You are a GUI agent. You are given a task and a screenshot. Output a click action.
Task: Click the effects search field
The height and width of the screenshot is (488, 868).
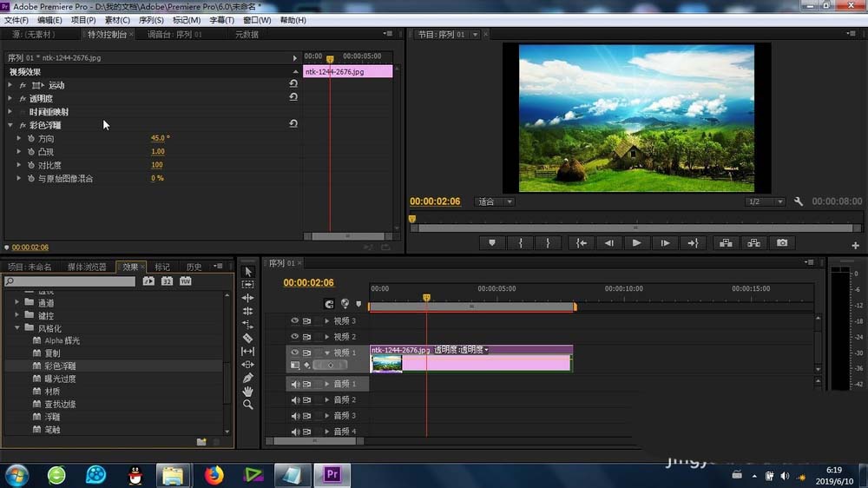pos(69,281)
